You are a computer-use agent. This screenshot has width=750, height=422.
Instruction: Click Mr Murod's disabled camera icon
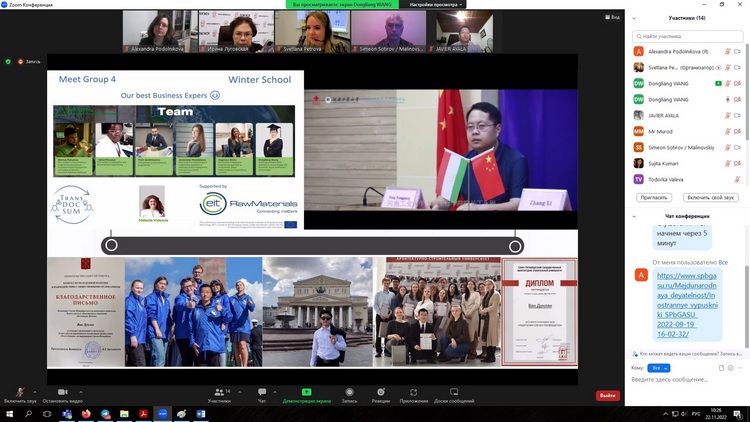click(x=737, y=131)
